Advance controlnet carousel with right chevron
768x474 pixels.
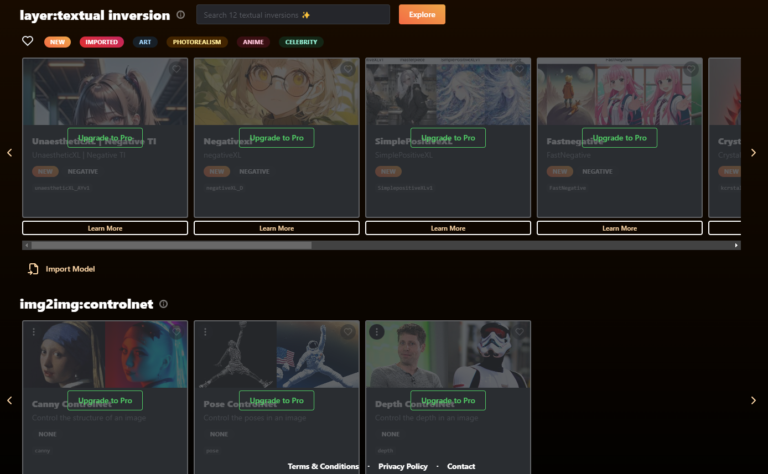(x=753, y=400)
